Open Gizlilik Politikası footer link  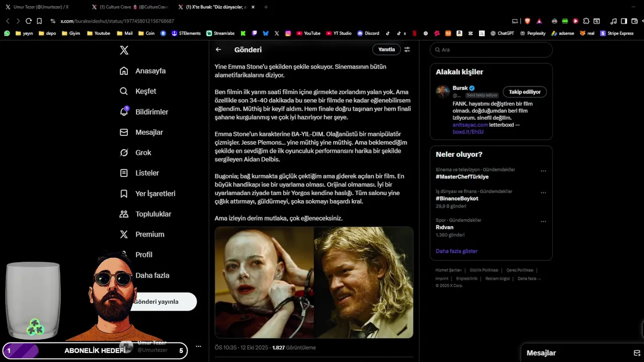pyautogui.click(x=484, y=270)
